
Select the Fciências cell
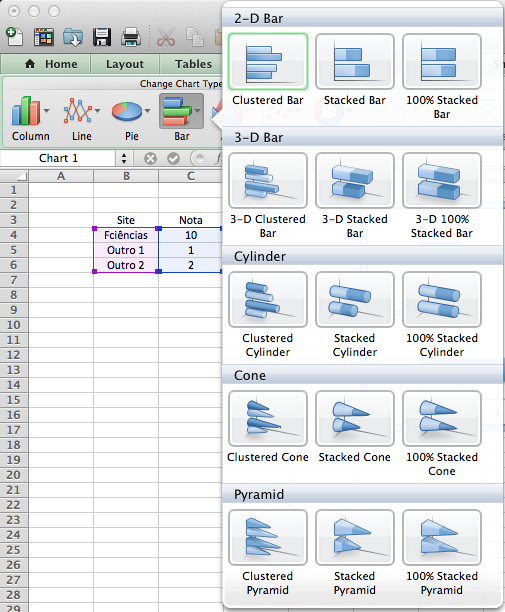[x=126, y=235]
